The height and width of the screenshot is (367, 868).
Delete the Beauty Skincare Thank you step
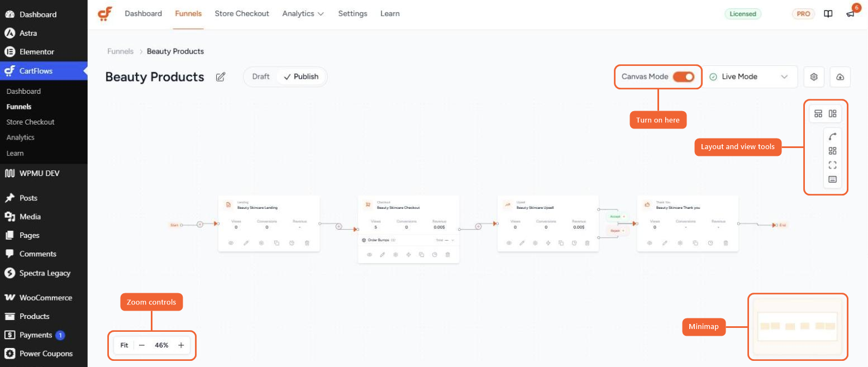(x=726, y=243)
